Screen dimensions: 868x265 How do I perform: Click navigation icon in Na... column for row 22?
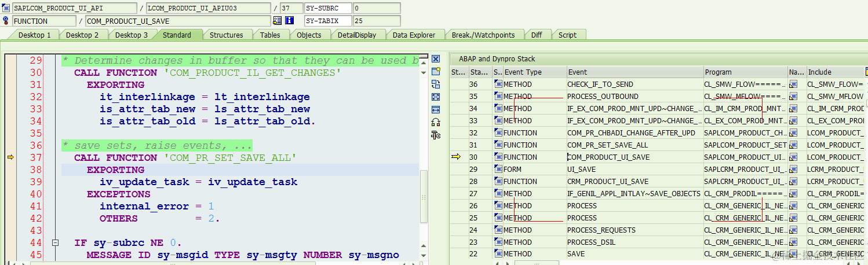(x=793, y=254)
